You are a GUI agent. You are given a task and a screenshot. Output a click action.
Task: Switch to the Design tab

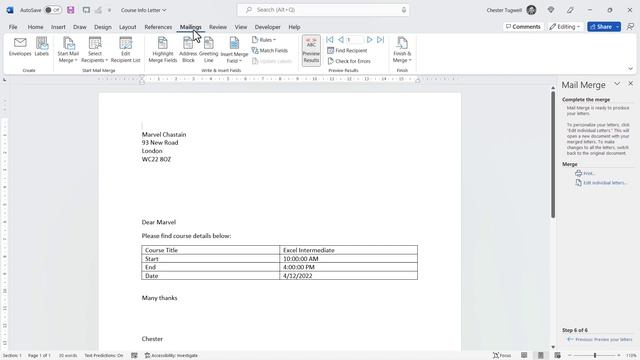pos(102,27)
